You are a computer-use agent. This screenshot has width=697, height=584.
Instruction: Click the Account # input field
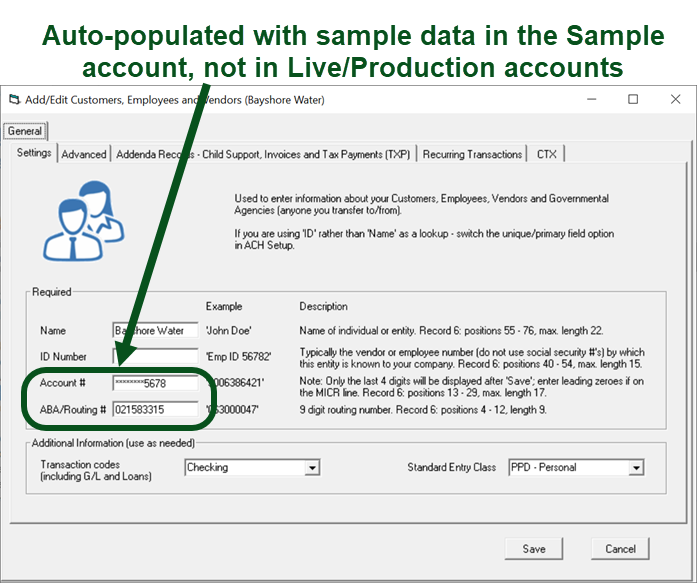coord(156,383)
